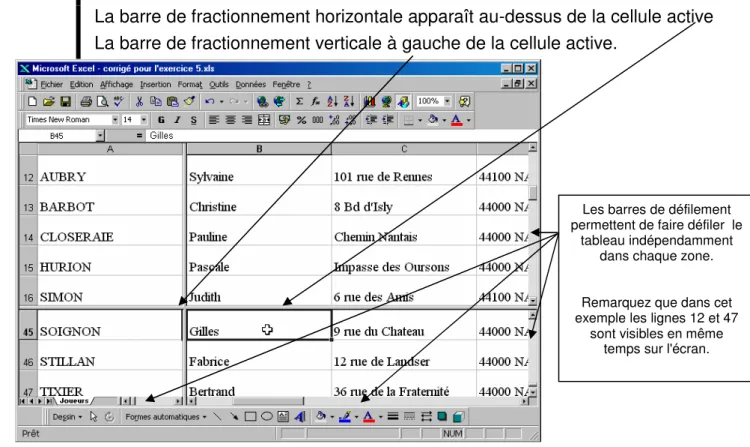Screen dimensions: 750x447
Task: Toggle the Drawing toolbar button
Action: (x=403, y=101)
